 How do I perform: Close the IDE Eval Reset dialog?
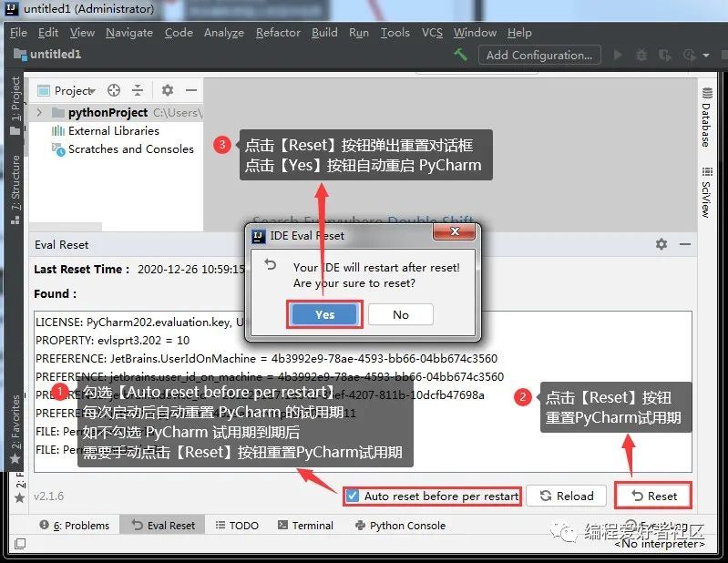tap(454, 231)
